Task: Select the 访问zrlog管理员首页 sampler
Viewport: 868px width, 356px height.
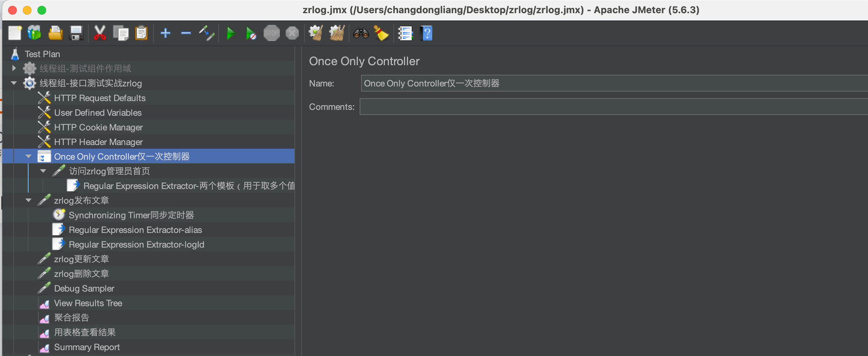Action: [x=109, y=171]
